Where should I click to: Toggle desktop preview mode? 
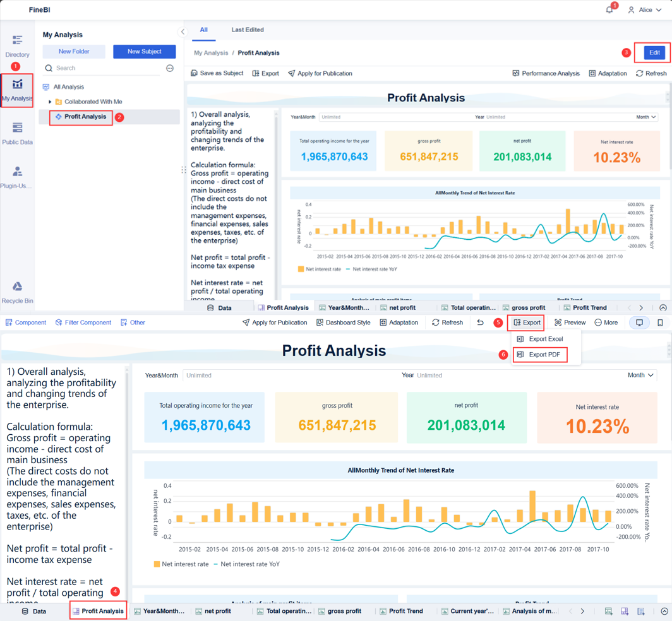[639, 322]
